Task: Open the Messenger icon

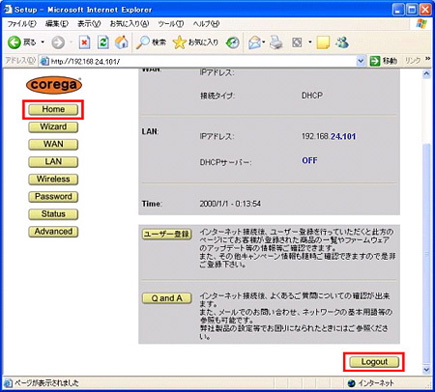Action: [342, 42]
